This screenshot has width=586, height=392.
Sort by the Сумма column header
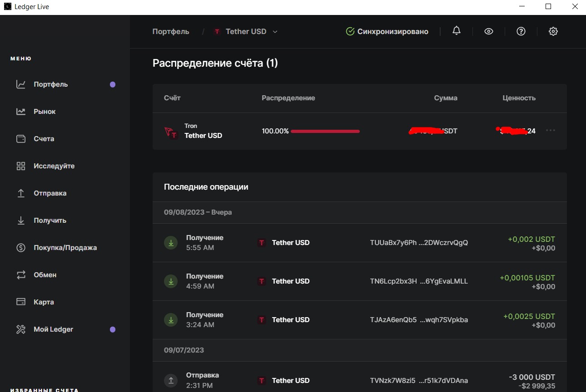click(446, 98)
